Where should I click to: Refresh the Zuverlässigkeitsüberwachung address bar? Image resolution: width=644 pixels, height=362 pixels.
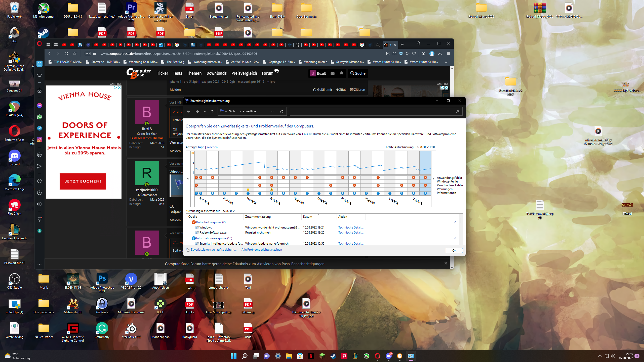coord(282,111)
